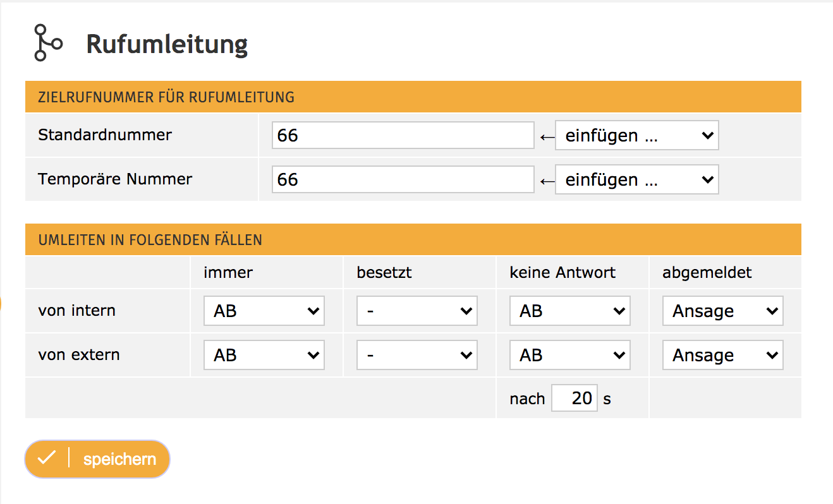The width and height of the screenshot is (833, 504).
Task: Click the 'keine Antwort' column heading
Action: pos(562,273)
